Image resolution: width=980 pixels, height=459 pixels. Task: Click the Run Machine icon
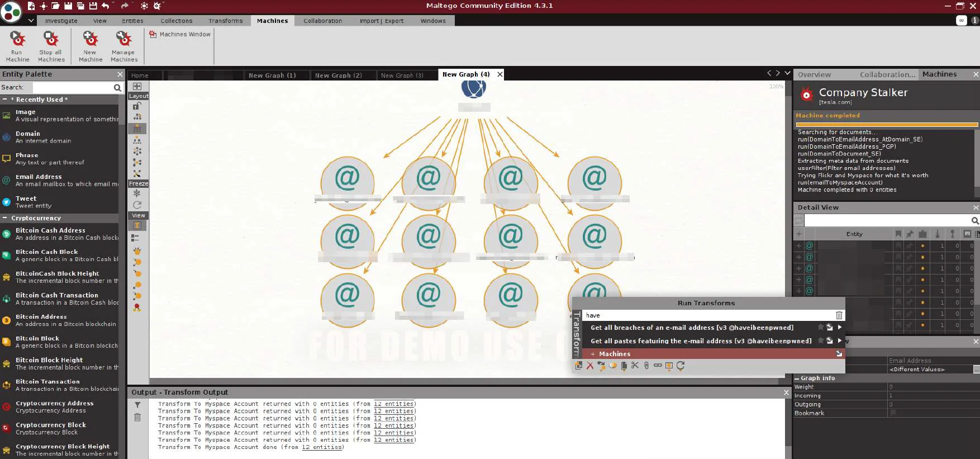(x=18, y=39)
